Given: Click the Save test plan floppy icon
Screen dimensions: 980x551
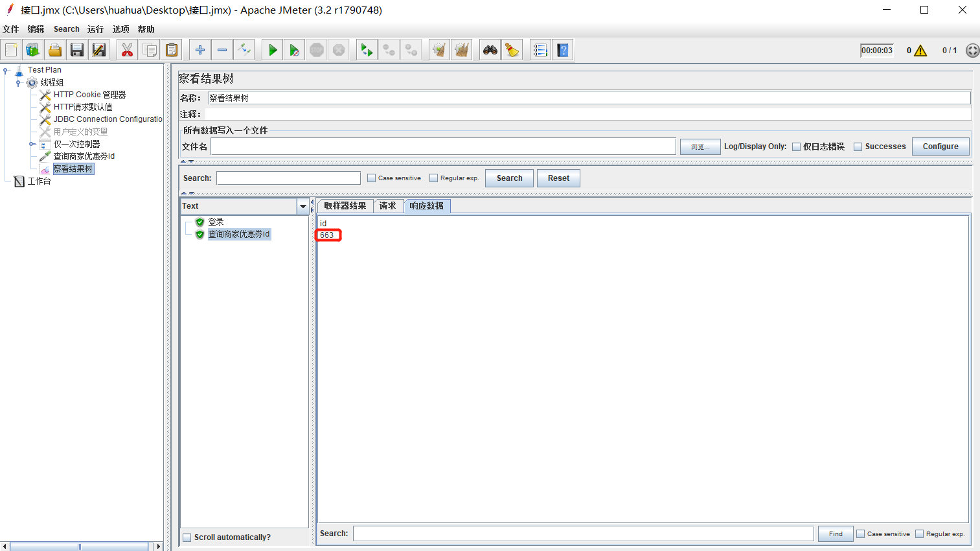Looking at the screenshot, I should point(77,50).
